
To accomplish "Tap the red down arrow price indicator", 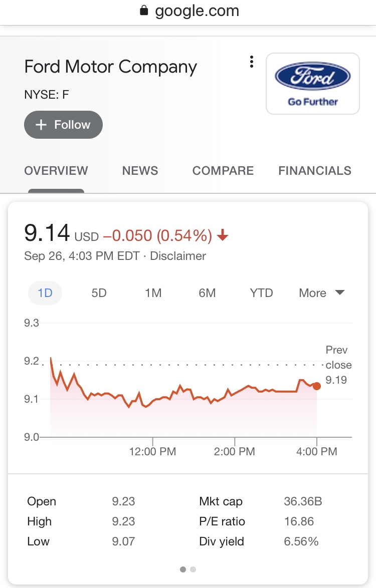I will pyautogui.click(x=223, y=235).
